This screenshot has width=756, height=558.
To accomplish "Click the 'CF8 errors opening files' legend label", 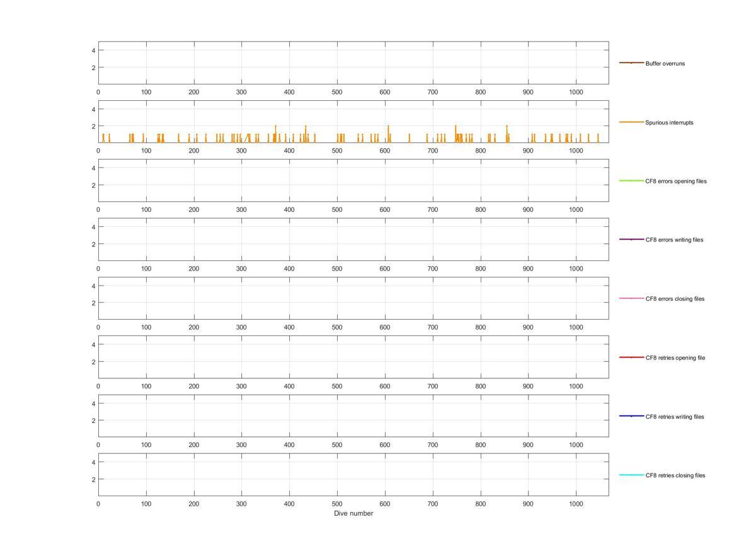I will pyautogui.click(x=676, y=181).
